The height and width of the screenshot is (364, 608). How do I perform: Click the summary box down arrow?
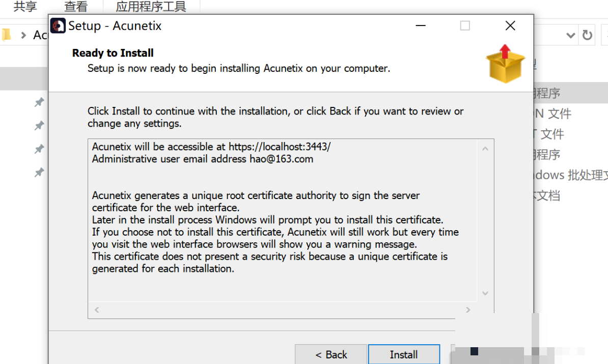click(485, 293)
